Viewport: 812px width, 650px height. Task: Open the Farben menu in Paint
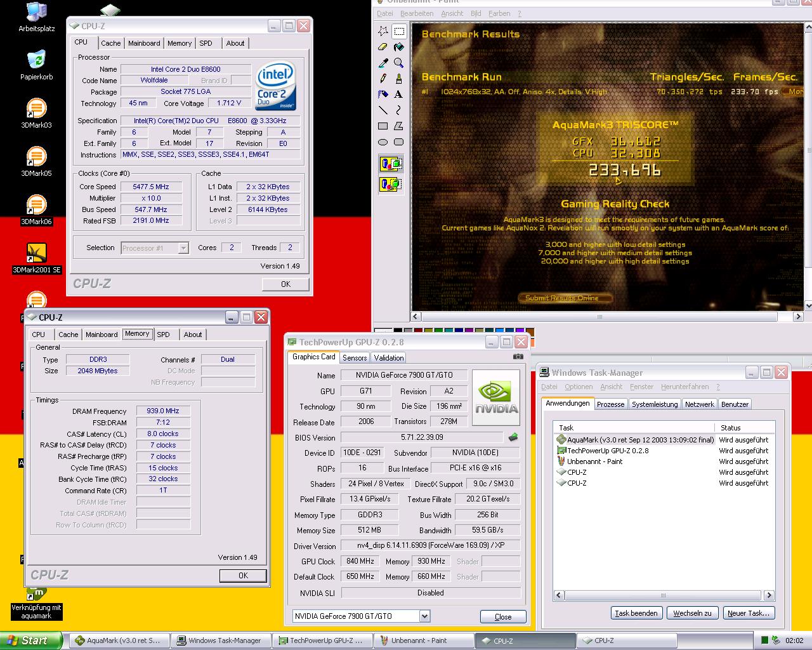coord(499,13)
